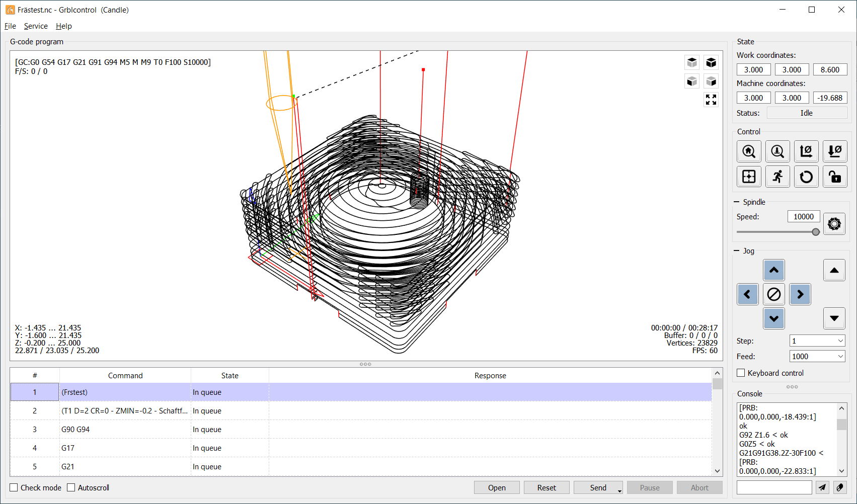This screenshot has width=857, height=504.
Task: Jog Y forward with the up arrow
Action: pyautogui.click(x=774, y=270)
